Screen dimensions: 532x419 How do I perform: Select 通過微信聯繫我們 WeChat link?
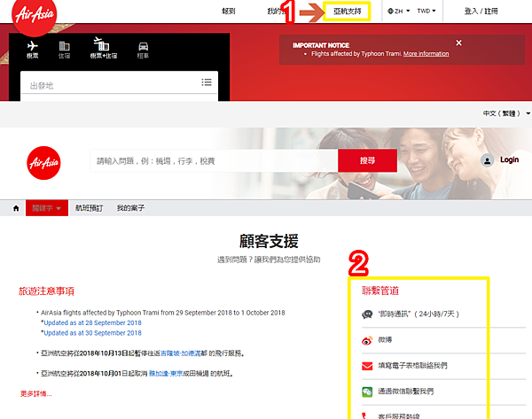(406, 392)
